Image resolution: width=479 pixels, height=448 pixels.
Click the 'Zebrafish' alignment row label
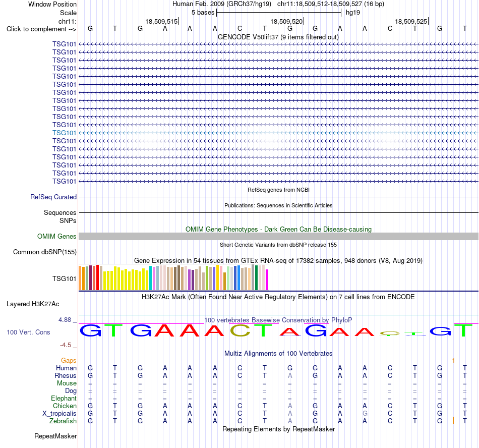pyautogui.click(x=63, y=421)
